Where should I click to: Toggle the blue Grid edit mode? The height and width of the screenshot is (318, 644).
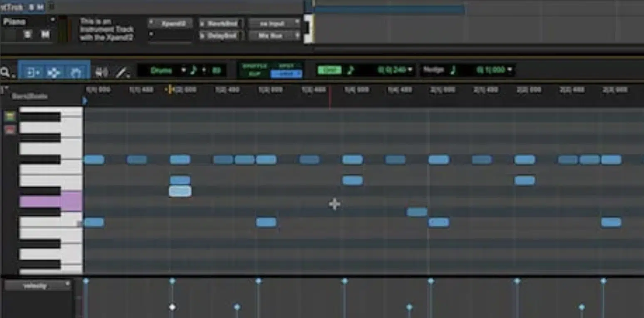point(286,74)
